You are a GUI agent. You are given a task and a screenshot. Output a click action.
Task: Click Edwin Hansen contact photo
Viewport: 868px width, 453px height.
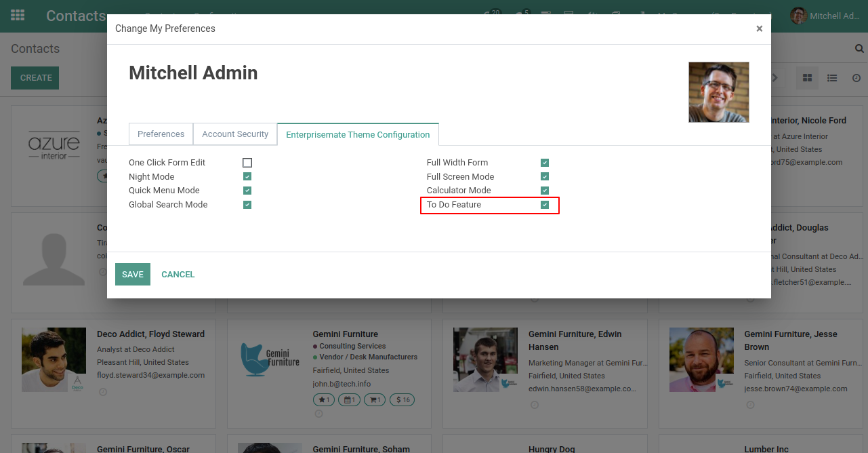click(x=485, y=360)
